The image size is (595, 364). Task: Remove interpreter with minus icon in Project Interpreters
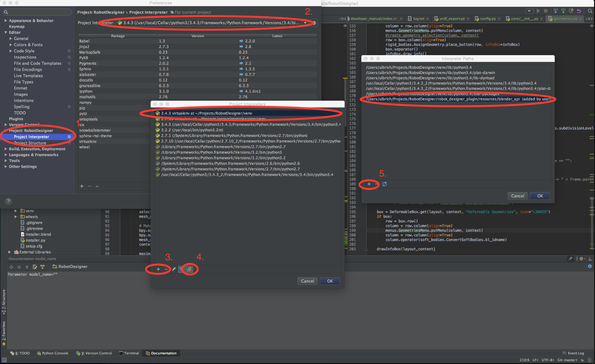pos(166,269)
